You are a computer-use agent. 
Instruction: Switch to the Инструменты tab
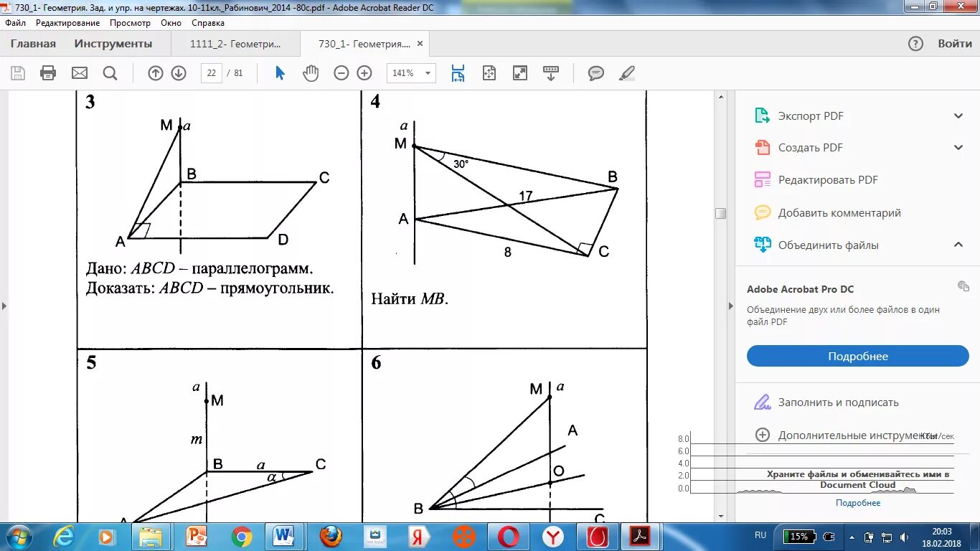[113, 44]
